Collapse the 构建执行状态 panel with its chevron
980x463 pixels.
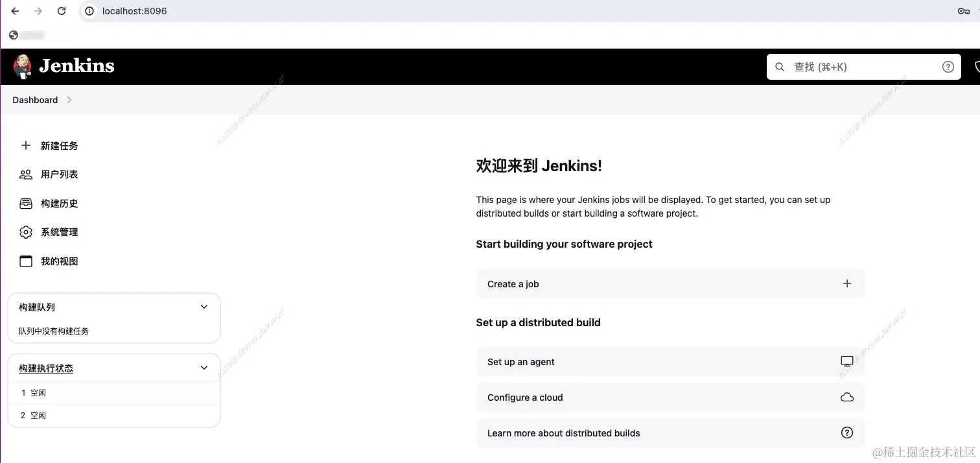204,368
